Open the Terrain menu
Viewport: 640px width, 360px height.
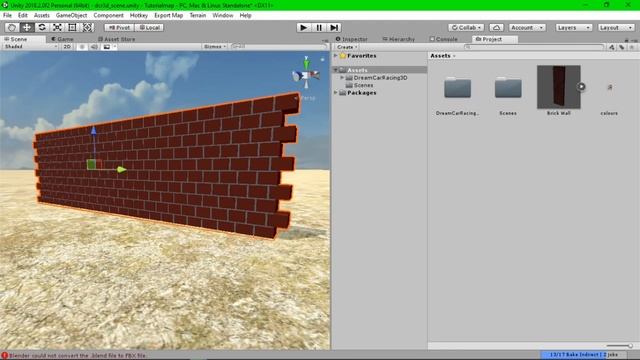coord(198,15)
